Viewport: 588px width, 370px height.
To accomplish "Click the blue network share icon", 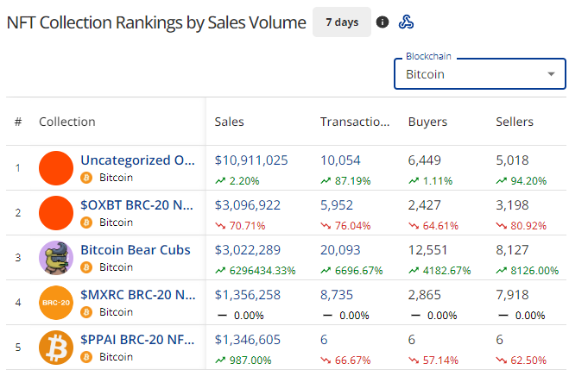I will (406, 22).
